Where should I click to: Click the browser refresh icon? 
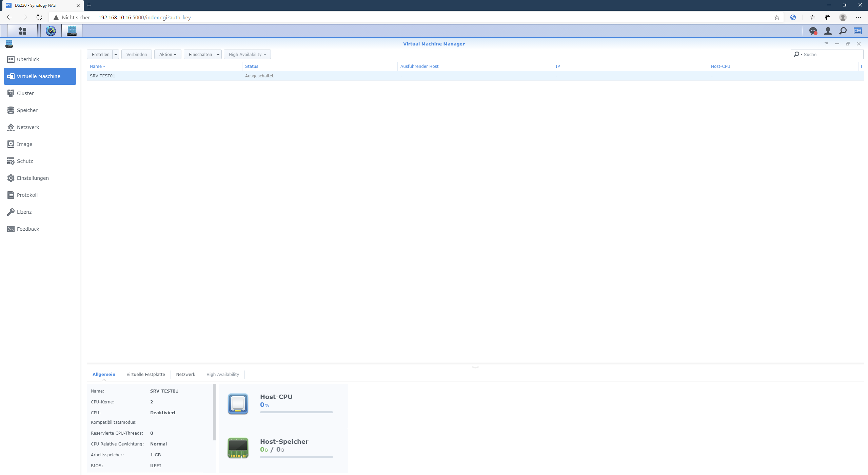pos(39,17)
